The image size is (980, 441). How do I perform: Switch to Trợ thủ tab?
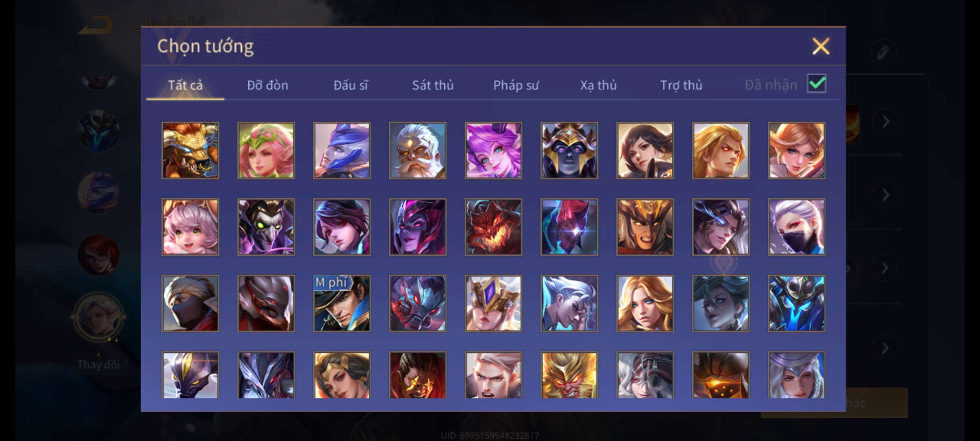681,85
